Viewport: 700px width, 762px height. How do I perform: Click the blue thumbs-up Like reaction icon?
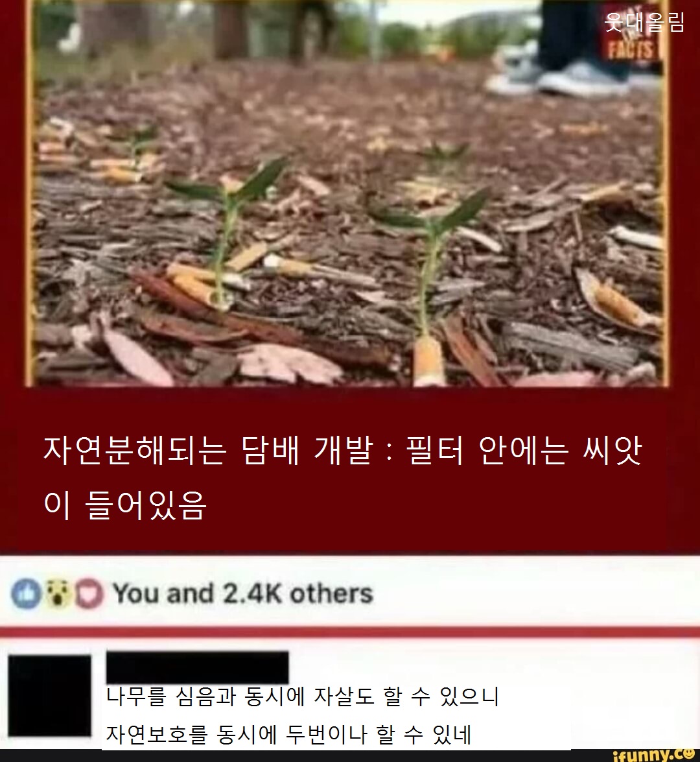pyautogui.click(x=26, y=594)
